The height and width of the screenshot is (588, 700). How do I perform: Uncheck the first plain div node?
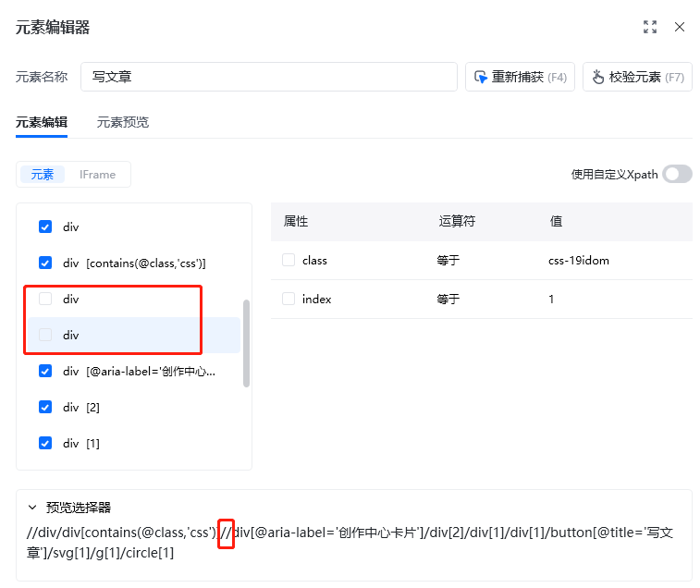tap(45, 227)
